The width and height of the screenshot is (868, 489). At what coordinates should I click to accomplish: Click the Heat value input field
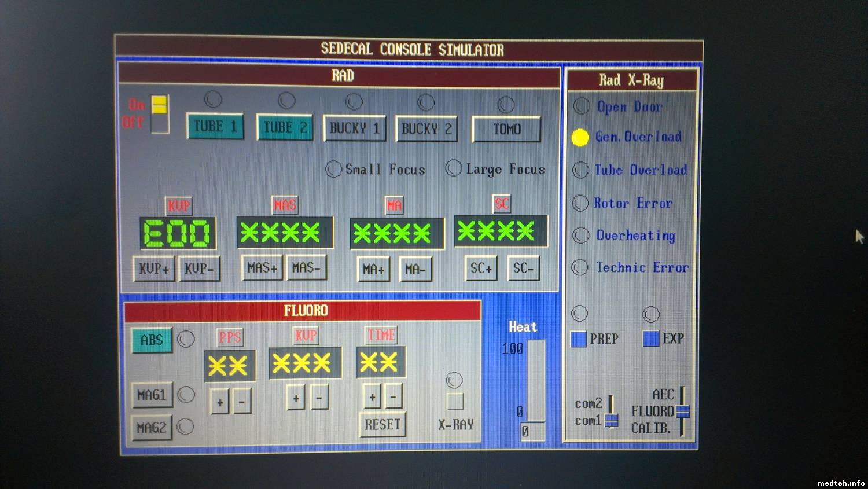[x=532, y=431]
